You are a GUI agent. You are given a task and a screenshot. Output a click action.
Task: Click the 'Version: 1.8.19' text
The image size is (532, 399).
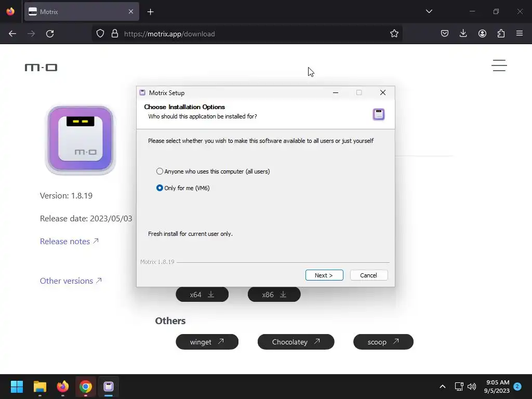tap(66, 196)
